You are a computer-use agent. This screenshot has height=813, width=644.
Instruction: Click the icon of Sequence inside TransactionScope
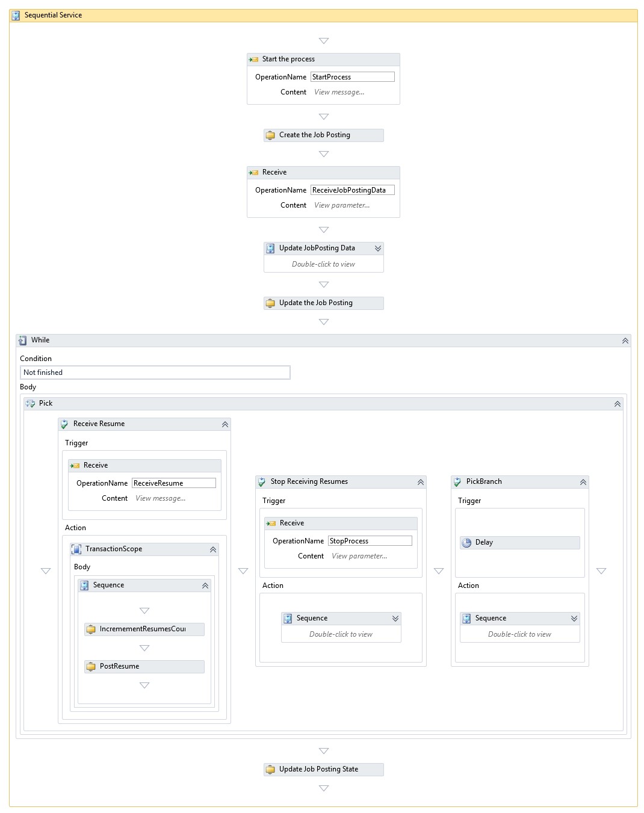84,586
